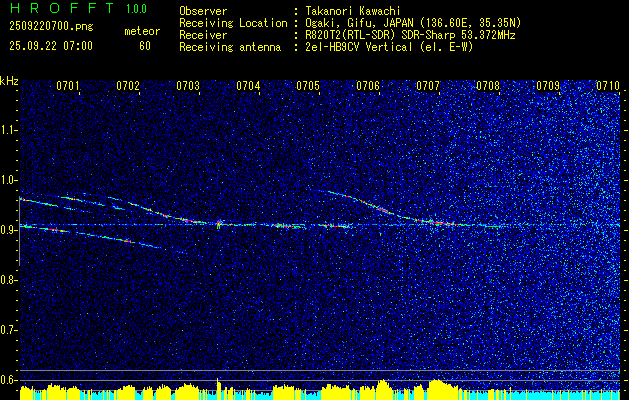The image size is (629, 400).
Task: Click the 1.0 kHz frequency label
Action: [x=9, y=180]
